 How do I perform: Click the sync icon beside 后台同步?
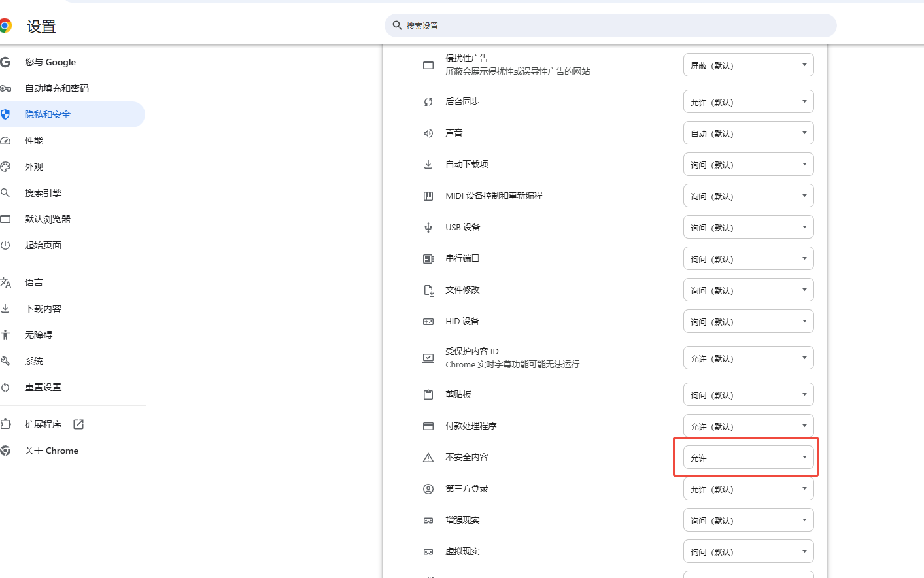click(428, 102)
